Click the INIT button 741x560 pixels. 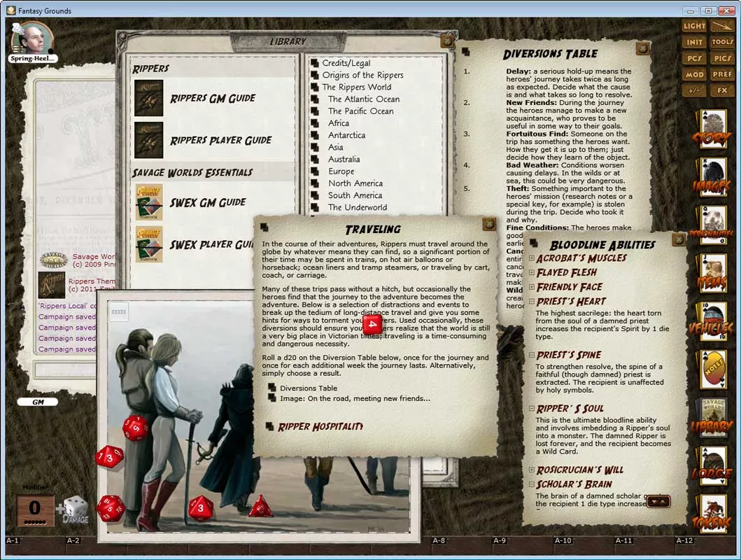[x=694, y=42]
